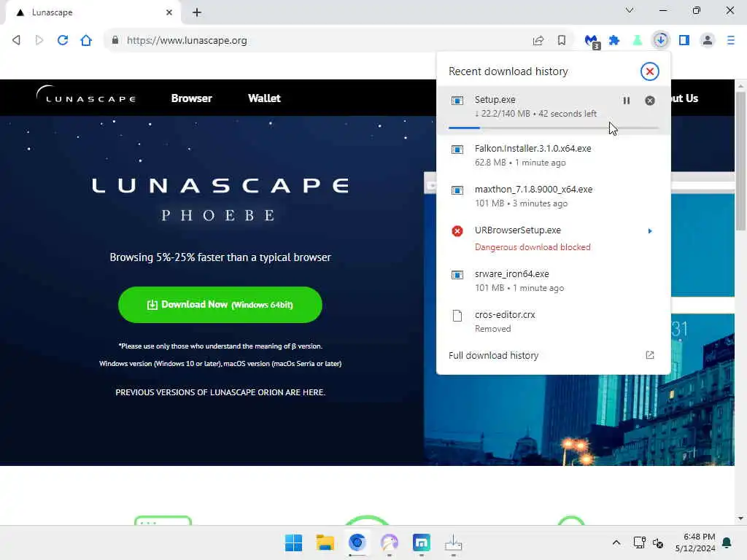
Task: Open Falkon.Installer.3.1.0.x64.exe download entry
Action: coord(553,155)
